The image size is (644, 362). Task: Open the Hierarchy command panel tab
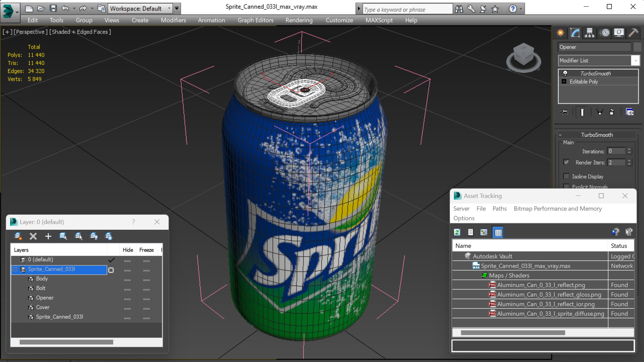click(589, 33)
